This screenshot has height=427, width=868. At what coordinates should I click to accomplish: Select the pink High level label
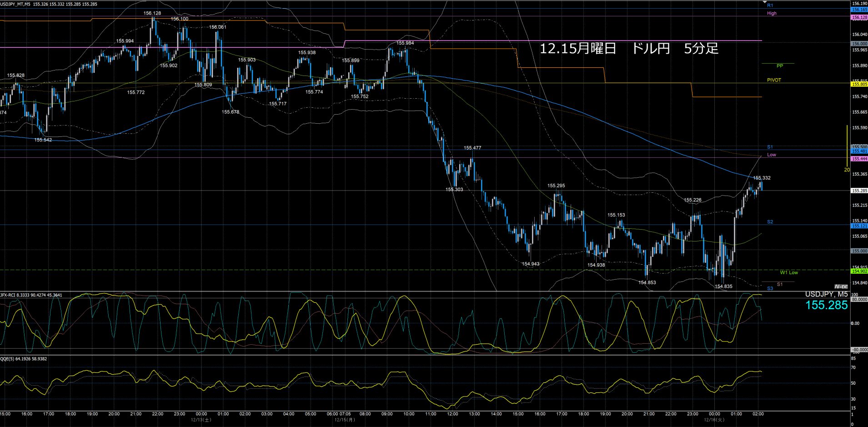[772, 13]
